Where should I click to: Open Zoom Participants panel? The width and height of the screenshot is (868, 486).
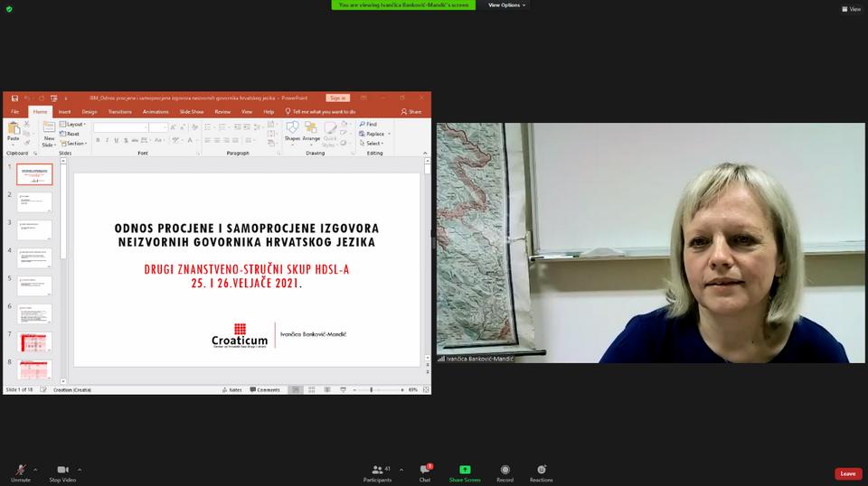click(x=378, y=473)
